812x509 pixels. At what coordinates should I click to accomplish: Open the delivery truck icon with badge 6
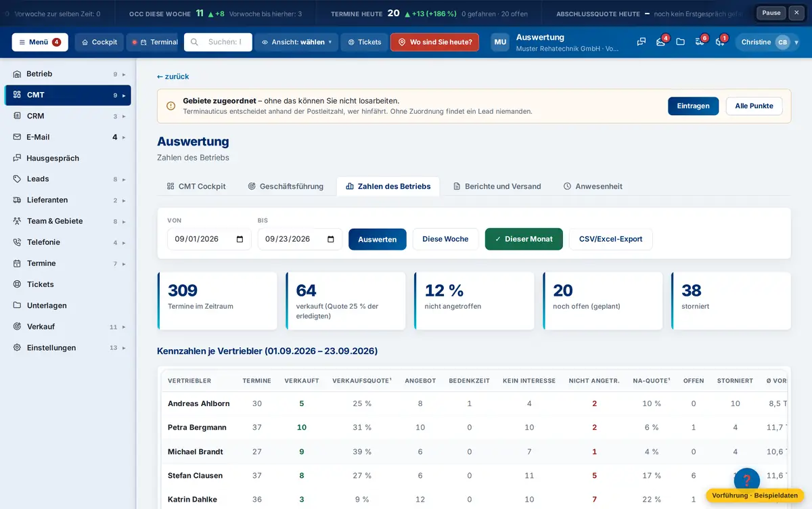[x=700, y=42]
